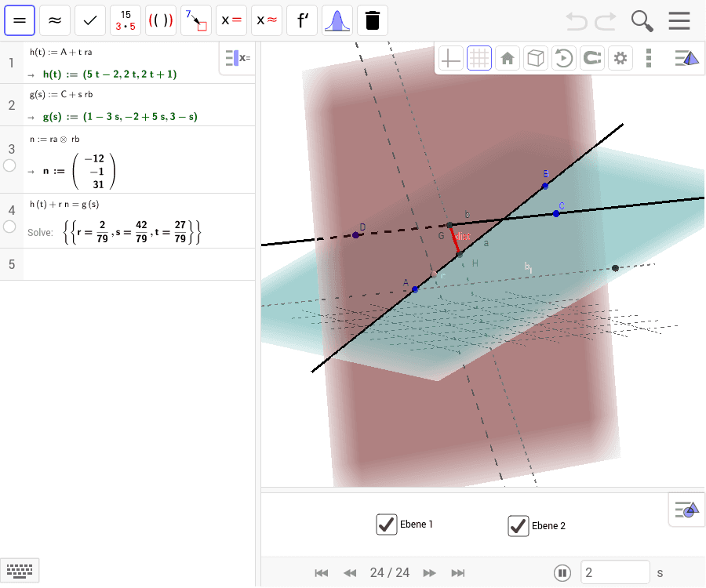Toggle the grid in 3D view

coord(479,58)
